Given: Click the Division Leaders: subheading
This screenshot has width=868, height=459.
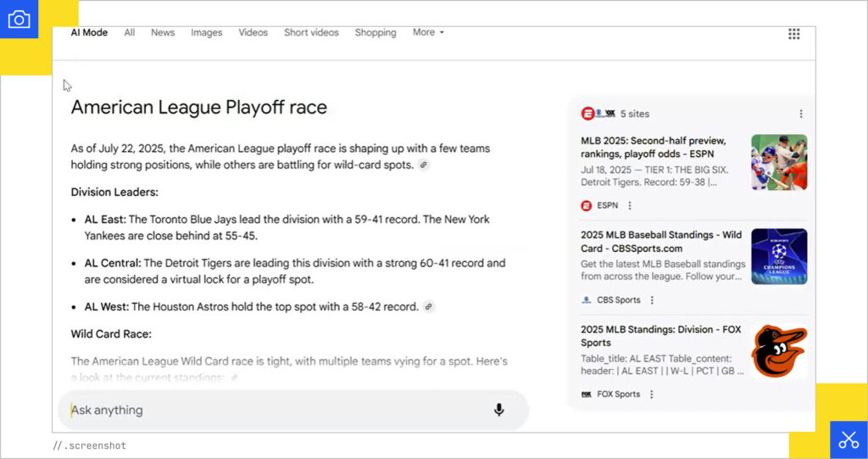Looking at the screenshot, I should coord(114,193).
